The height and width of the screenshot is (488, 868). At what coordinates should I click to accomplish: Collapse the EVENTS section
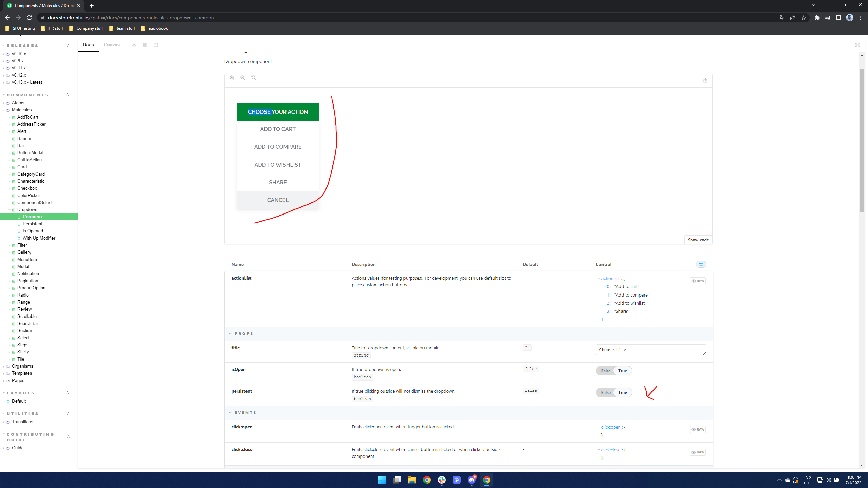point(230,412)
